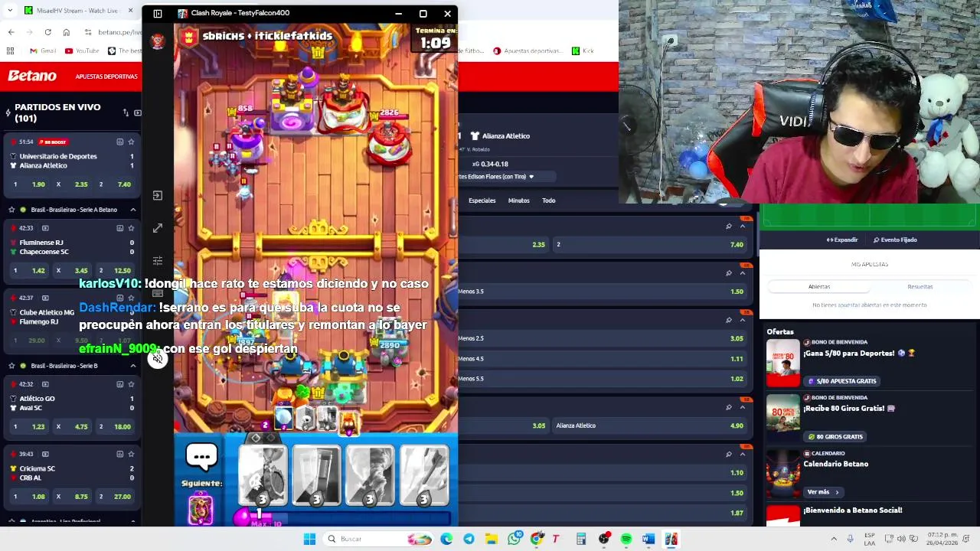Image resolution: width=980 pixels, height=551 pixels.
Task: Open the Chrome apps grid in the bookmarks bar
Action: (x=10, y=51)
